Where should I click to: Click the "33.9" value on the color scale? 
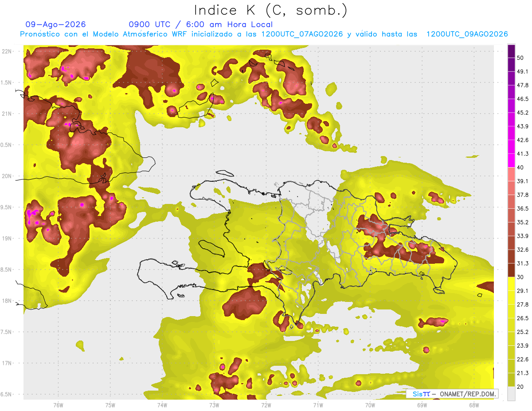(523, 236)
